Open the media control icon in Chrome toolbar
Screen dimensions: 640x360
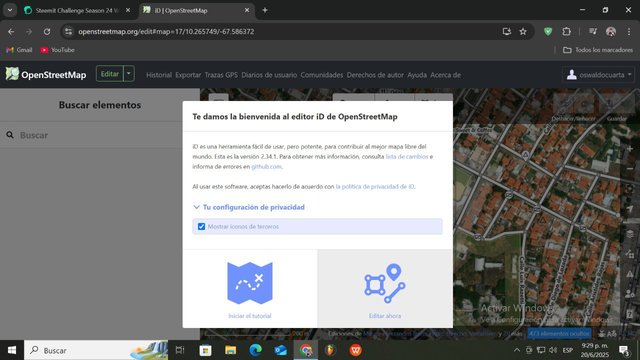tap(593, 31)
